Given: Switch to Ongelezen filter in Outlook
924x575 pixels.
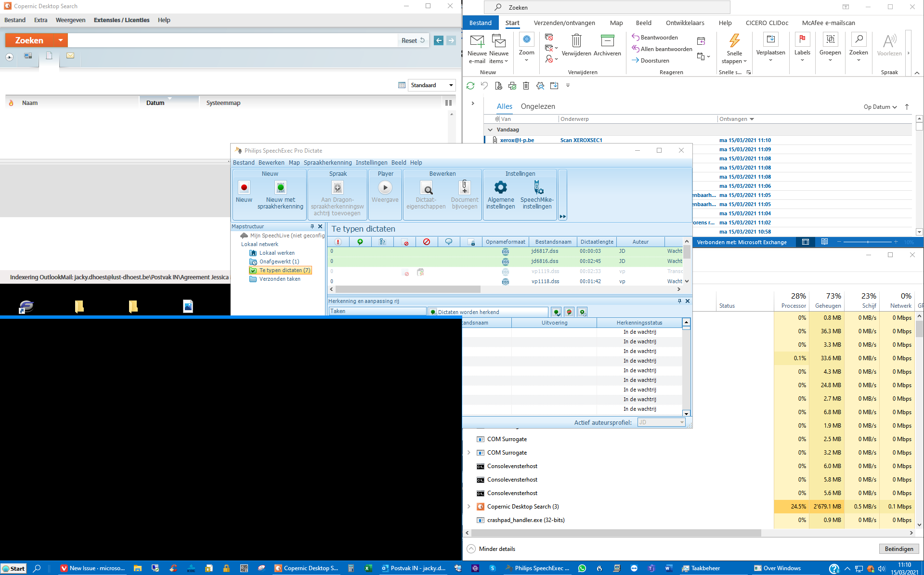Looking at the screenshot, I should (538, 106).
